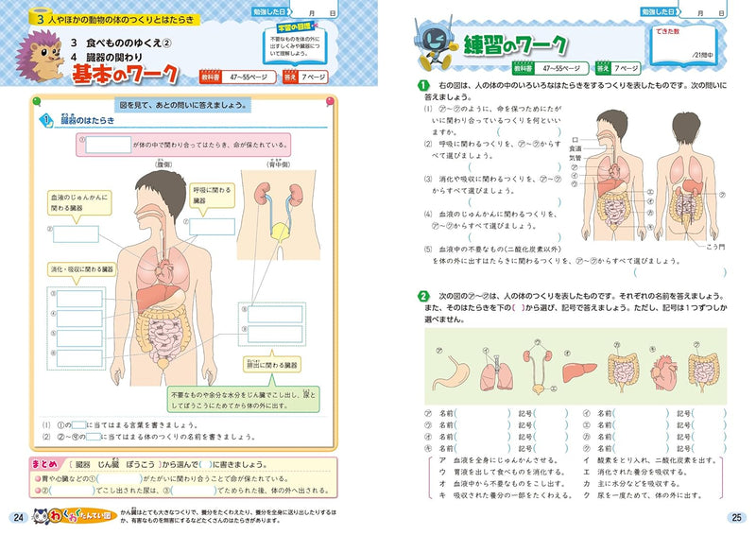Click the green circle number 1 on the practice page
This screenshot has height=535, width=756.
tap(422, 85)
